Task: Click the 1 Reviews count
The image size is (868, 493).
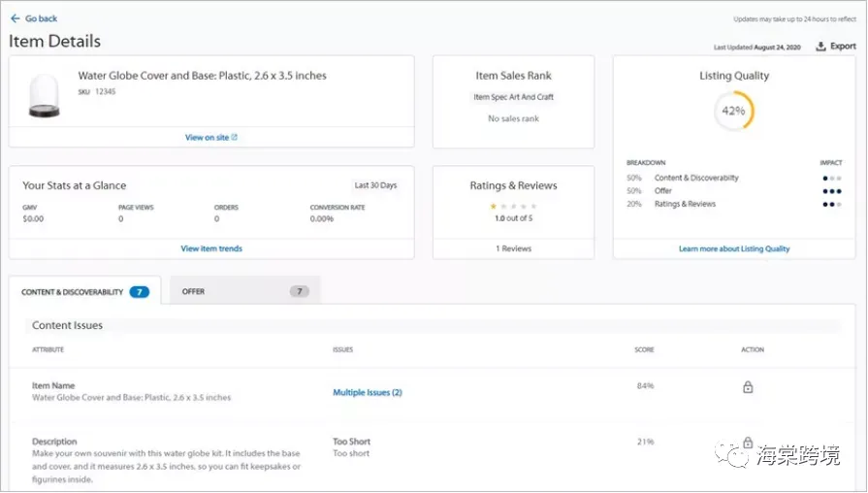Action: click(x=513, y=248)
